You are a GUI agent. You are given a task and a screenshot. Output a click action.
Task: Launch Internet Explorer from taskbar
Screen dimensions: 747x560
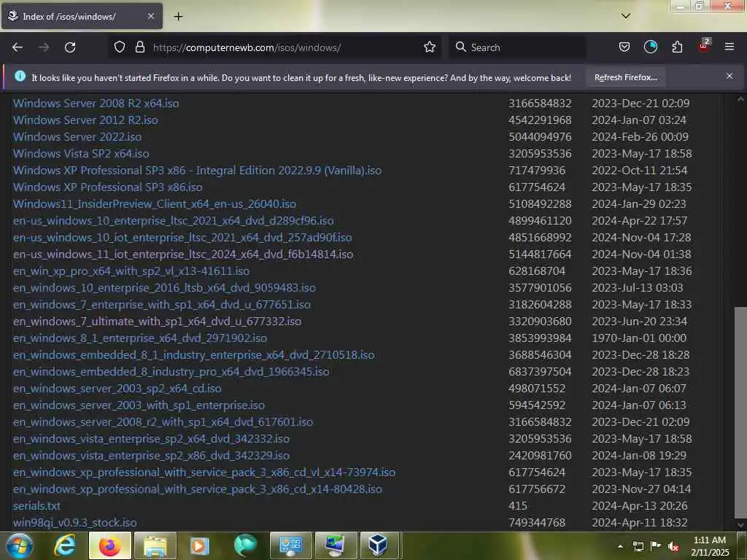[65, 545]
